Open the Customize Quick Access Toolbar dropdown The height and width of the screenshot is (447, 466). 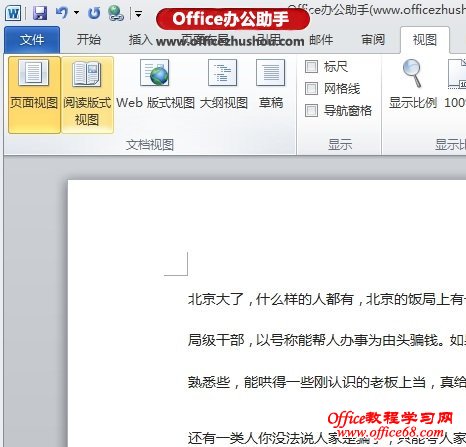(138, 14)
